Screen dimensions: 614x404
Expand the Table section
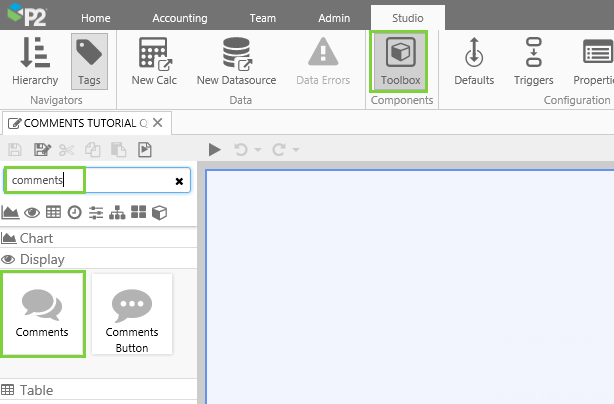[x=98, y=390]
